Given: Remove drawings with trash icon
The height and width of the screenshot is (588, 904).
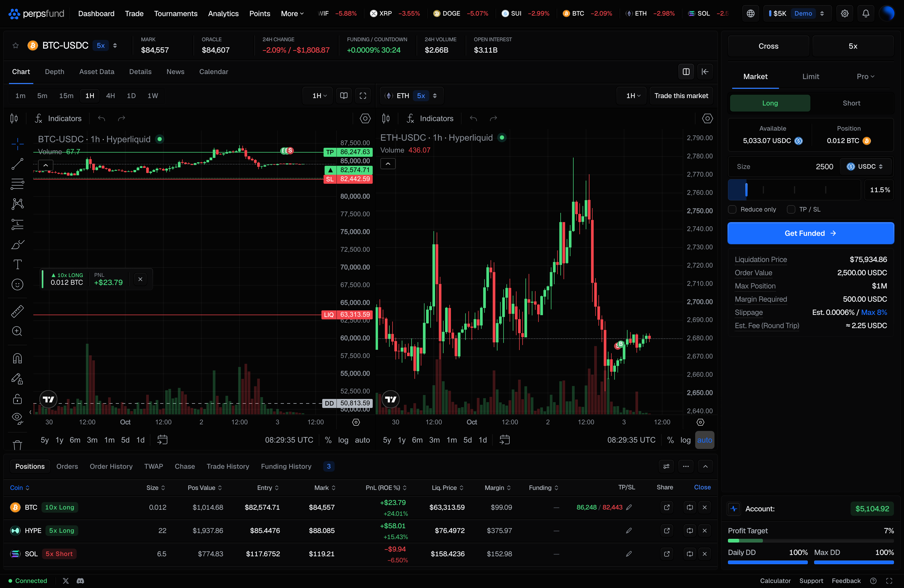Looking at the screenshot, I should (17, 445).
